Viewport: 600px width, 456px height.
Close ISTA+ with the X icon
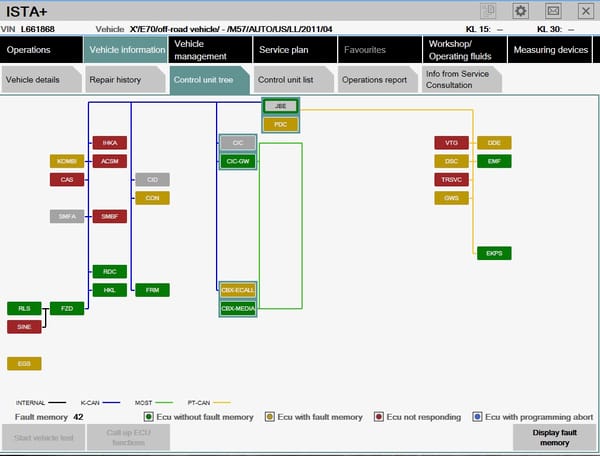[x=585, y=11]
